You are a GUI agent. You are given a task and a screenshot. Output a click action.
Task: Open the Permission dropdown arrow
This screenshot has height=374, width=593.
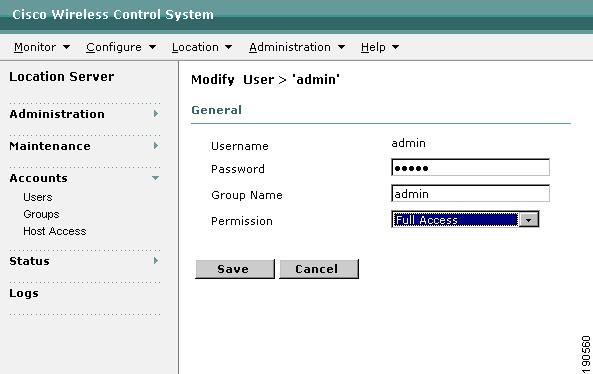pyautogui.click(x=529, y=220)
